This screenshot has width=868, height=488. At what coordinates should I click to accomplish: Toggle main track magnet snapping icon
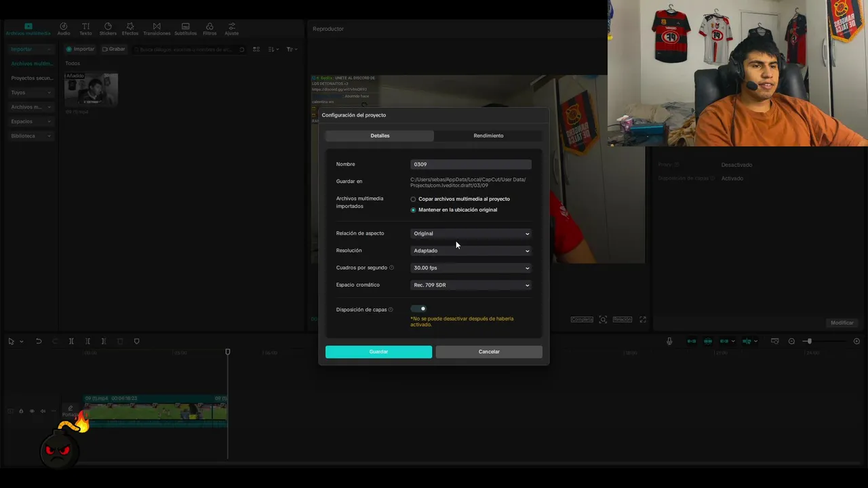point(692,342)
